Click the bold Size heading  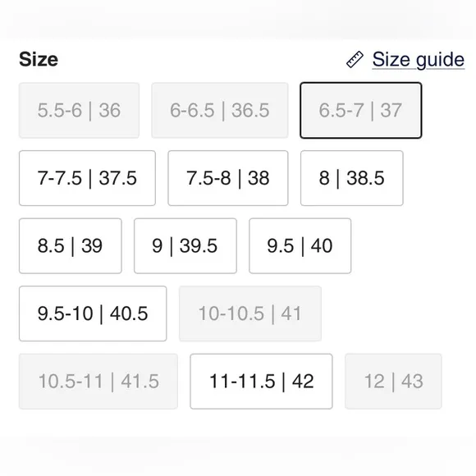click(x=39, y=59)
